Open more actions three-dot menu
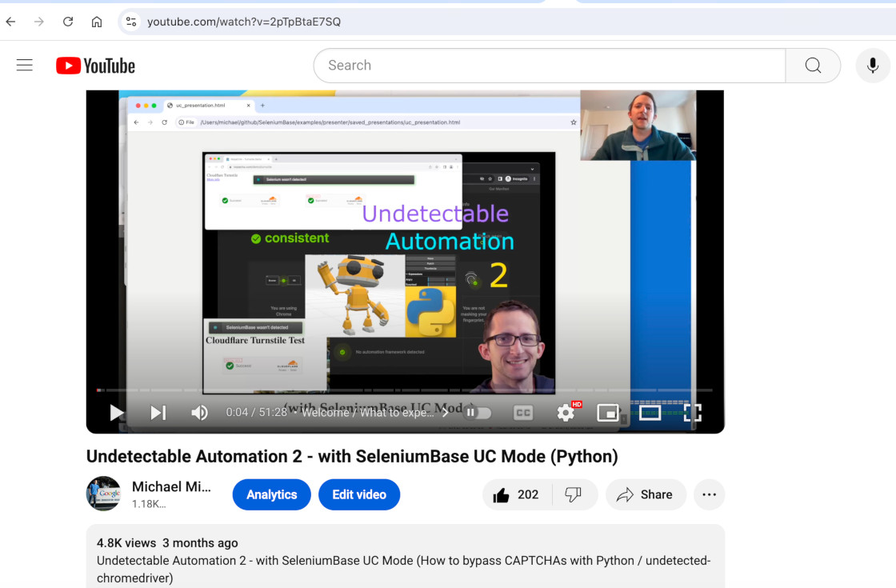The width and height of the screenshot is (896, 588). coord(709,495)
